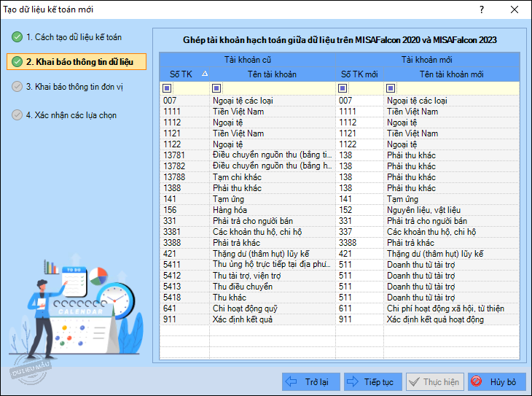
Task: Click the Hủy bỏ button
Action: 497,381
